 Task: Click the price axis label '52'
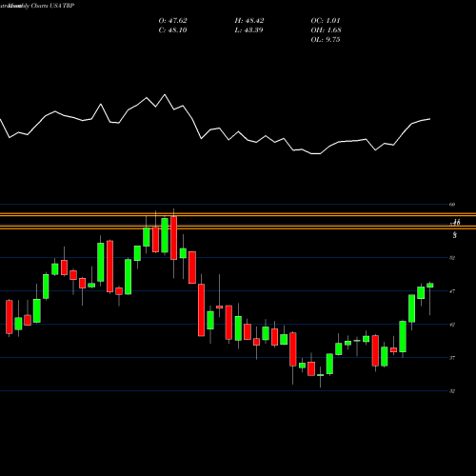[452, 258]
